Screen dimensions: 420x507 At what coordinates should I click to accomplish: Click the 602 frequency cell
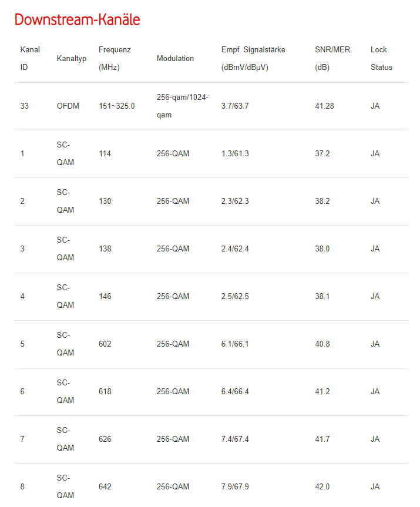[x=105, y=344]
